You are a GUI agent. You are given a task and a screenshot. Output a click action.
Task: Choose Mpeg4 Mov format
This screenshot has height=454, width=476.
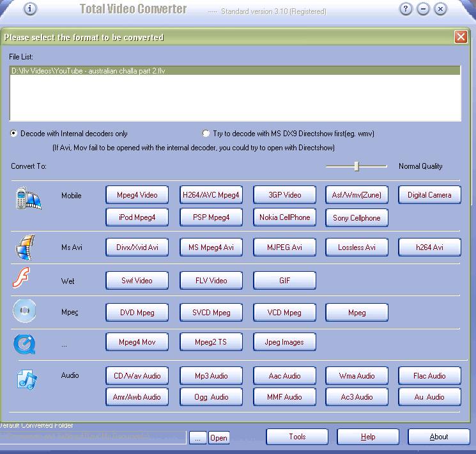coord(137,342)
